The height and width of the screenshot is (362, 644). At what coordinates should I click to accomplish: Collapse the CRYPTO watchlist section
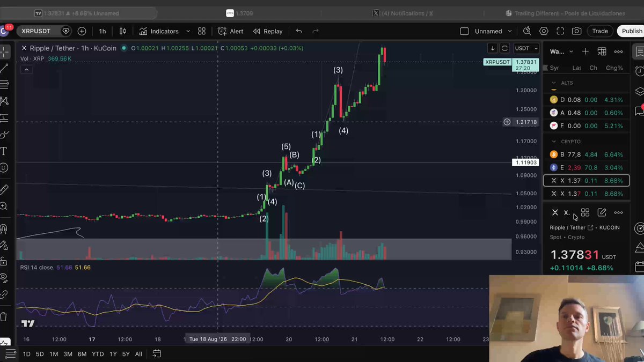coord(554,142)
